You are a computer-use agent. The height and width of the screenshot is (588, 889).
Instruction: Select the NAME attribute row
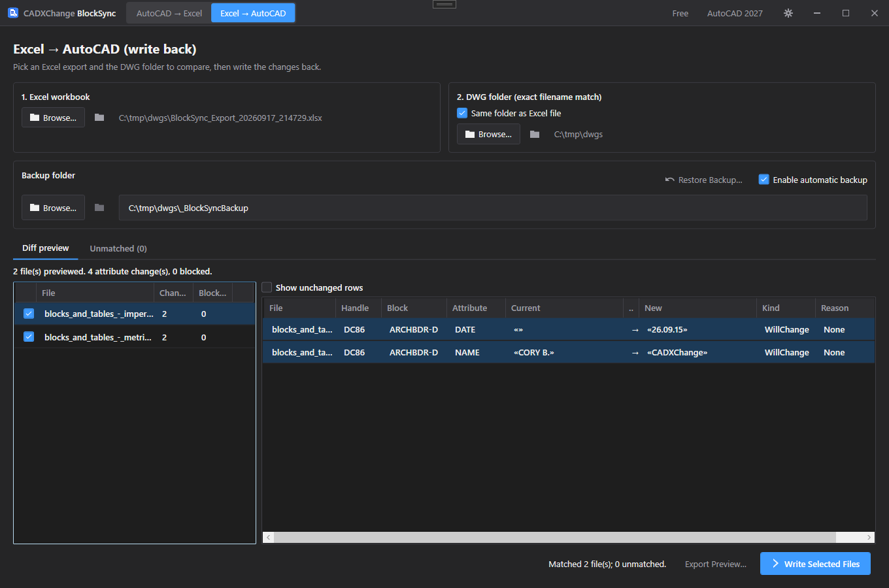(x=569, y=352)
